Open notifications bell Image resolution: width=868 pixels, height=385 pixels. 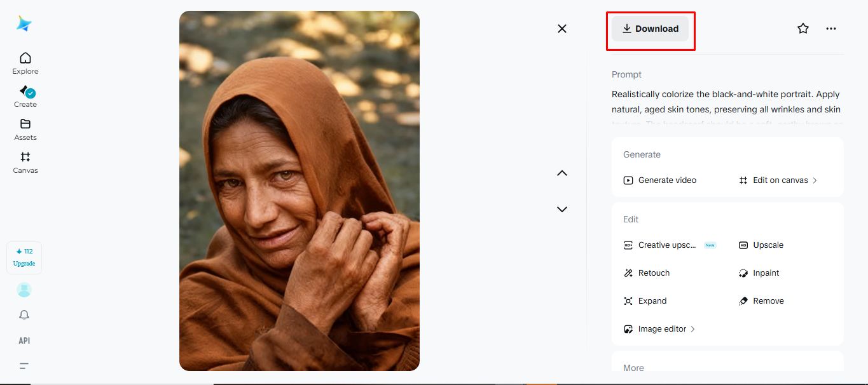24,315
